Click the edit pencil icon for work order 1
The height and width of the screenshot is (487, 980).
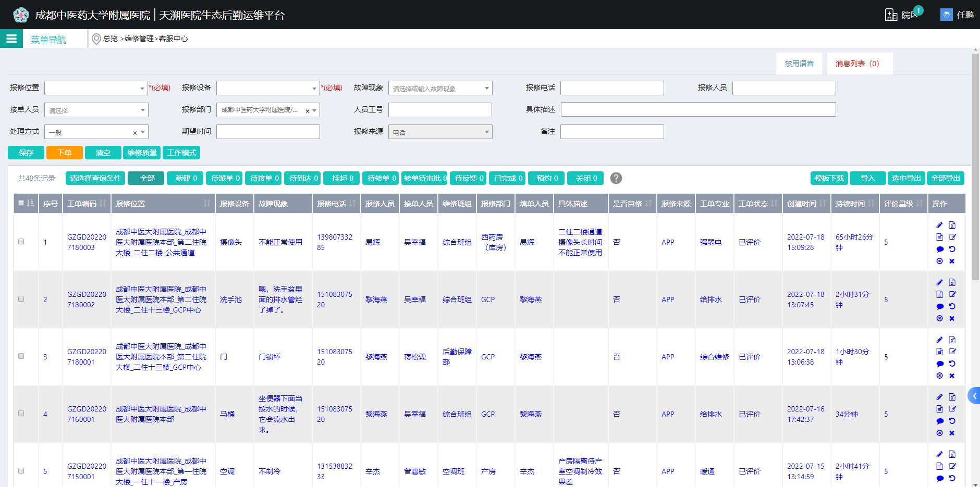940,225
